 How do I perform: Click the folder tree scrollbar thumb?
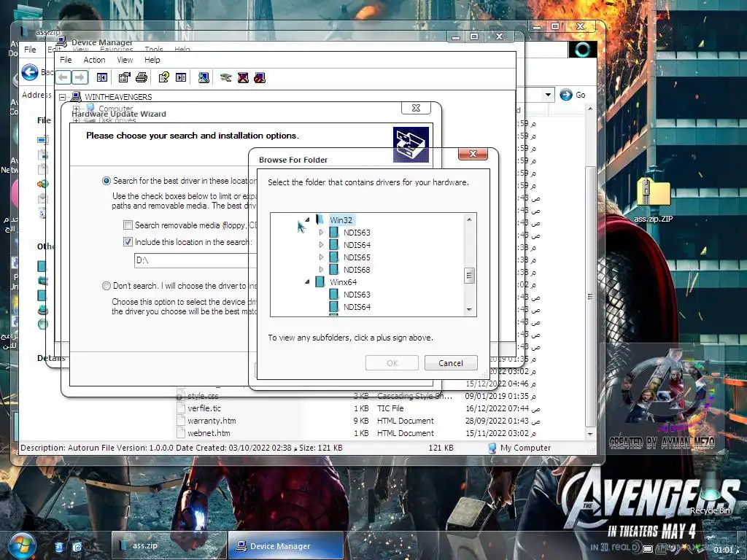(469, 275)
